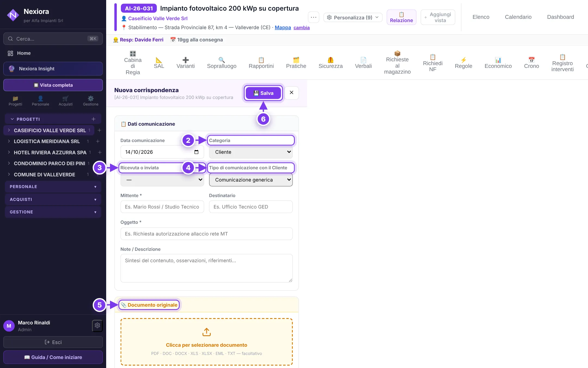Image resolution: width=588 pixels, height=368 pixels.
Task: Open the Ricevuta o inviata dropdown
Action: (x=162, y=180)
